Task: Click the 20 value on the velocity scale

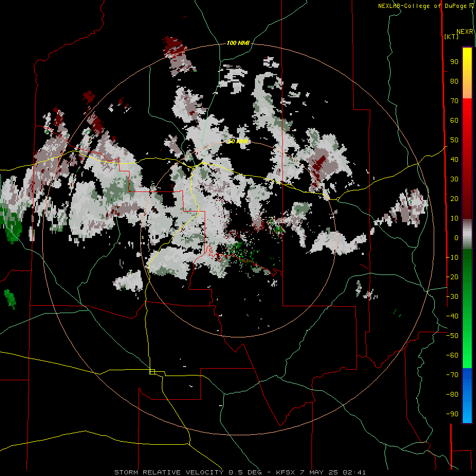Action: (454, 198)
